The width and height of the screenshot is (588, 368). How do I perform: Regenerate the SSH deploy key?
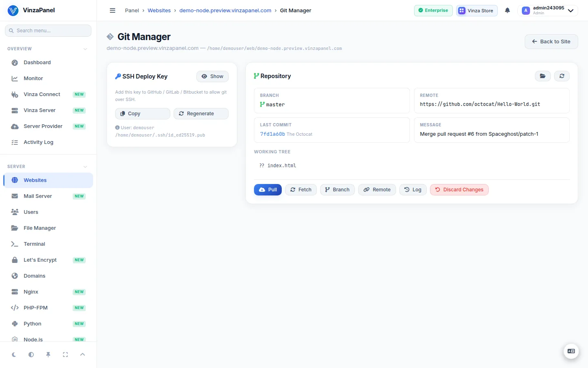click(x=201, y=114)
